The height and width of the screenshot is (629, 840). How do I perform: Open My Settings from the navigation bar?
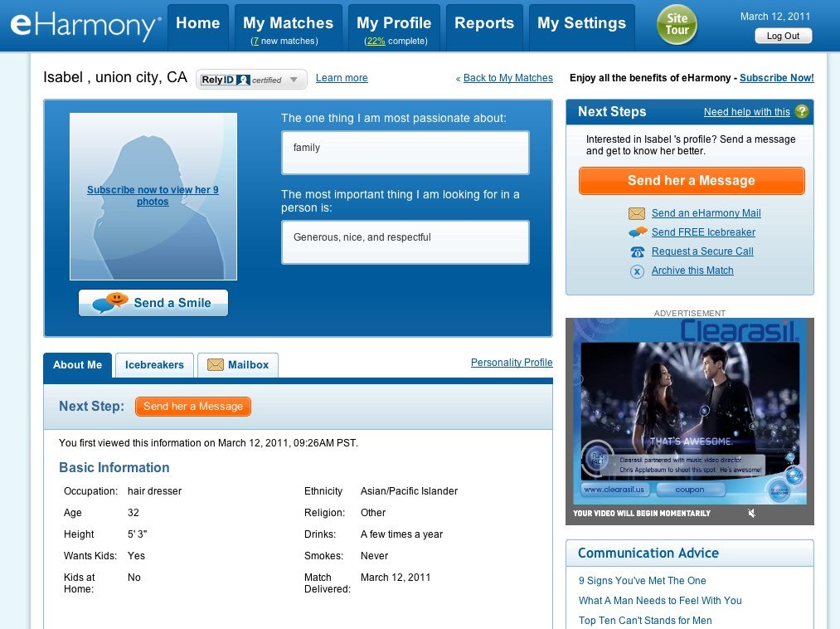[581, 23]
